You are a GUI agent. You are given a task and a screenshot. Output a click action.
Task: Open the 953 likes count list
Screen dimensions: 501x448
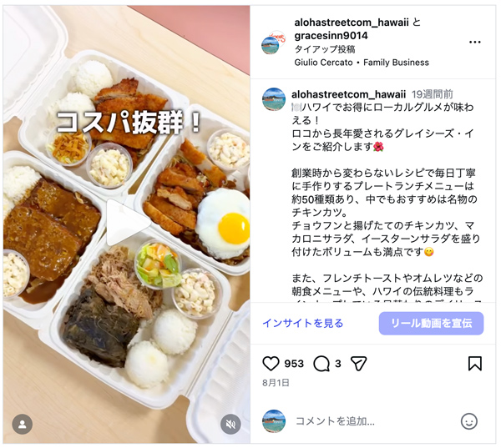(294, 364)
